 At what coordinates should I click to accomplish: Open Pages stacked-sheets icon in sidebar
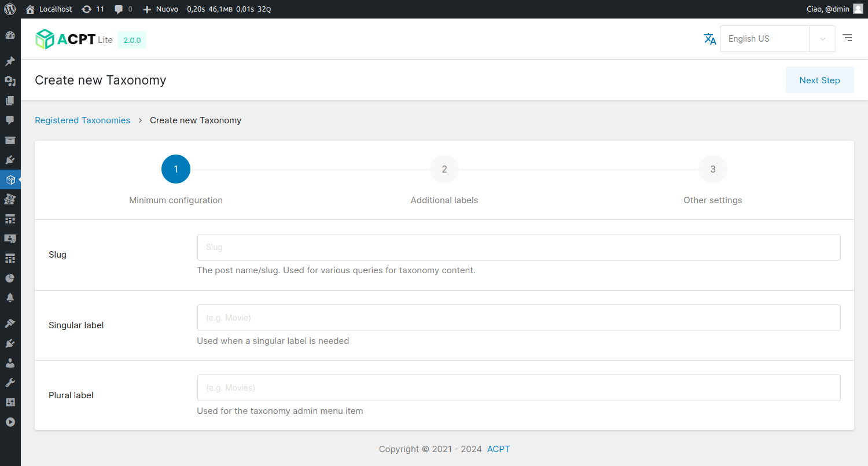[10, 101]
